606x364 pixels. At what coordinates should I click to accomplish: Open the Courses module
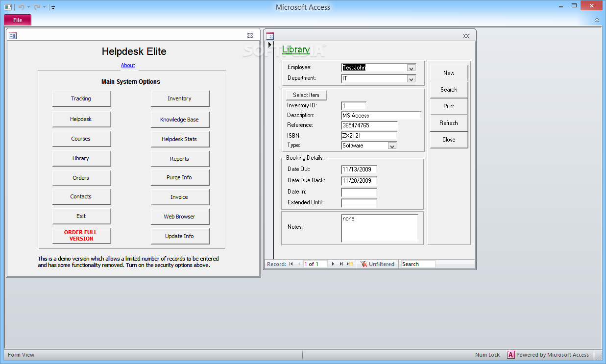(81, 139)
